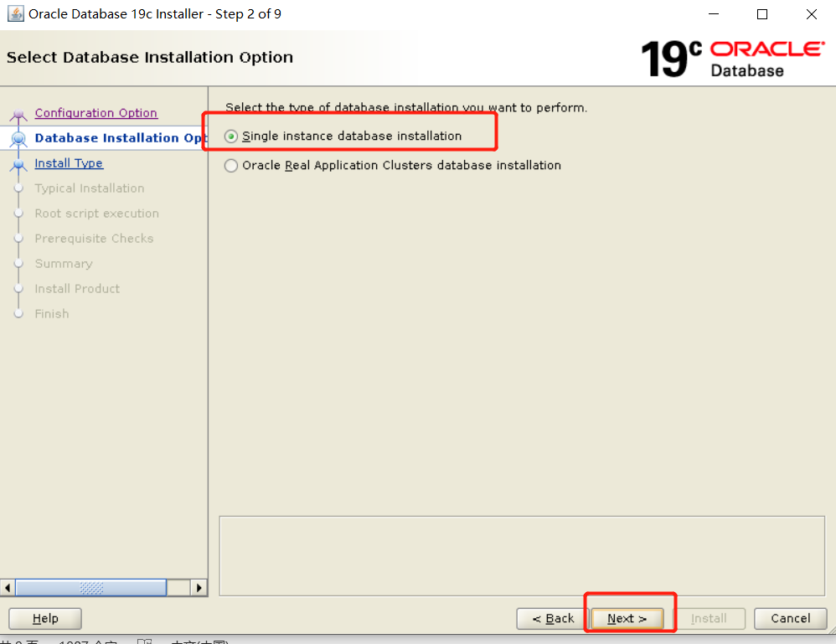This screenshot has height=644, width=836.
Task: Click the Prerequisite Checks step label
Action: 94,239
